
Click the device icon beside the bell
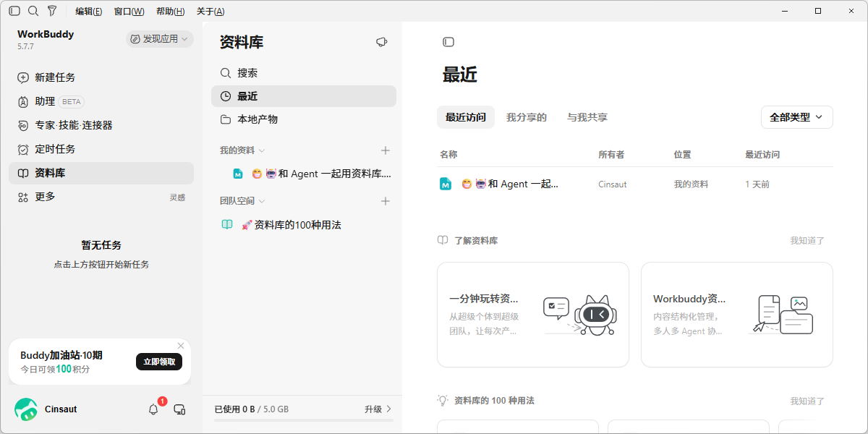tap(179, 409)
